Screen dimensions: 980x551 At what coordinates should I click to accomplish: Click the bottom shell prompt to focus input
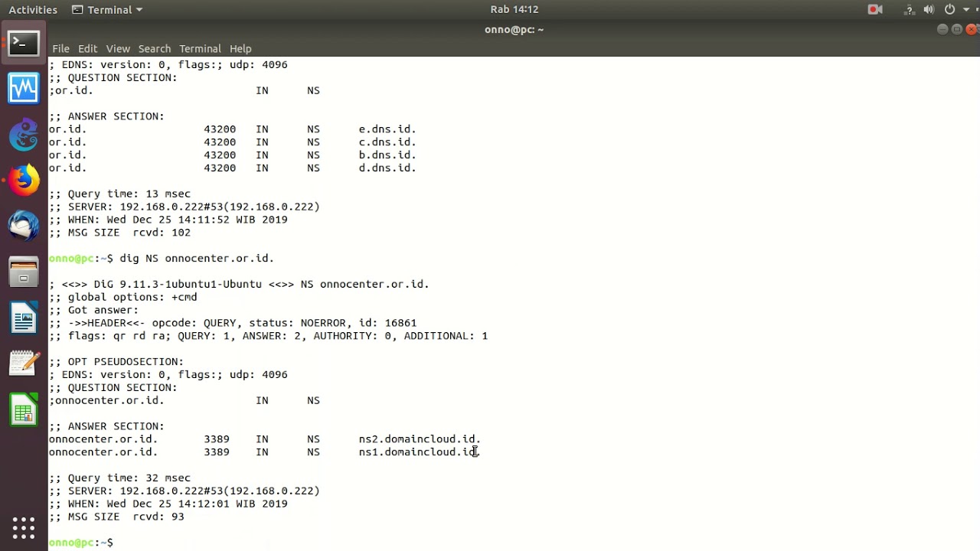[81, 543]
